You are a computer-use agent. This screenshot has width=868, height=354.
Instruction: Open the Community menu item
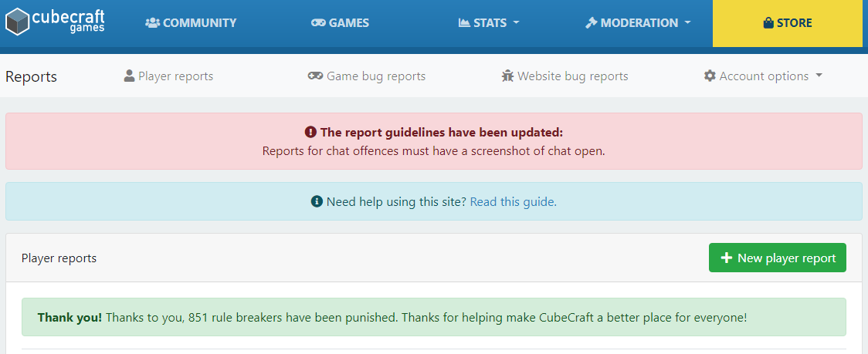click(x=191, y=22)
